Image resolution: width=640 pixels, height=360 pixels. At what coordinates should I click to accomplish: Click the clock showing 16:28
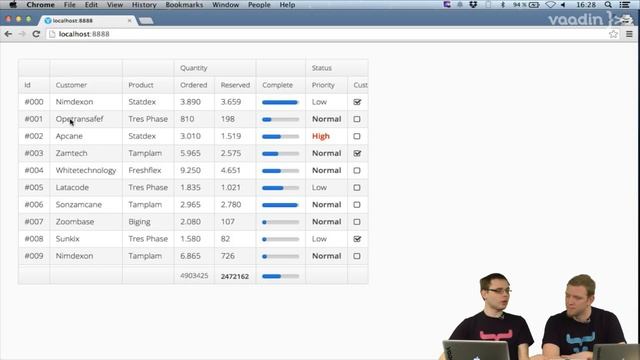coord(586,5)
